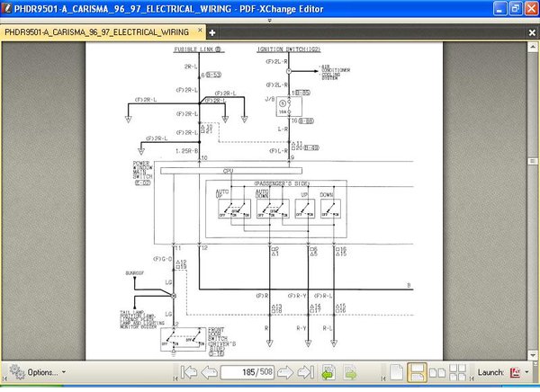Select the PHDR9501-A_CARISMA electrical wiring tab

tap(97, 32)
